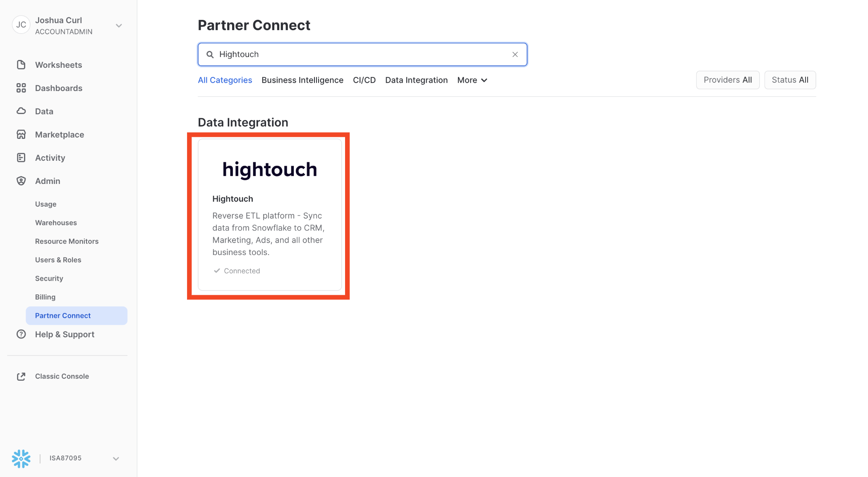Click the Snowflake logo icon bottom-left
Viewport: 868px width, 477px height.
pyautogui.click(x=21, y=458)
